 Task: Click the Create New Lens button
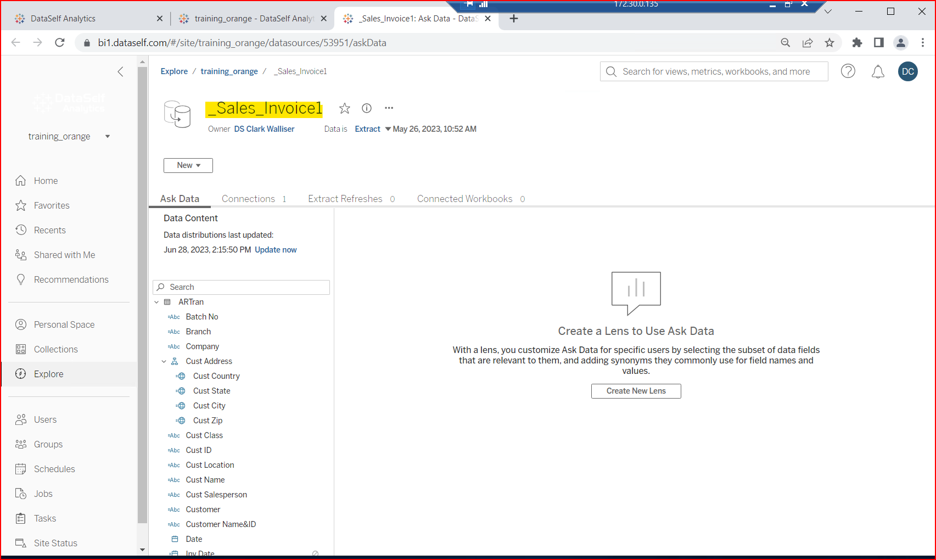636,391
